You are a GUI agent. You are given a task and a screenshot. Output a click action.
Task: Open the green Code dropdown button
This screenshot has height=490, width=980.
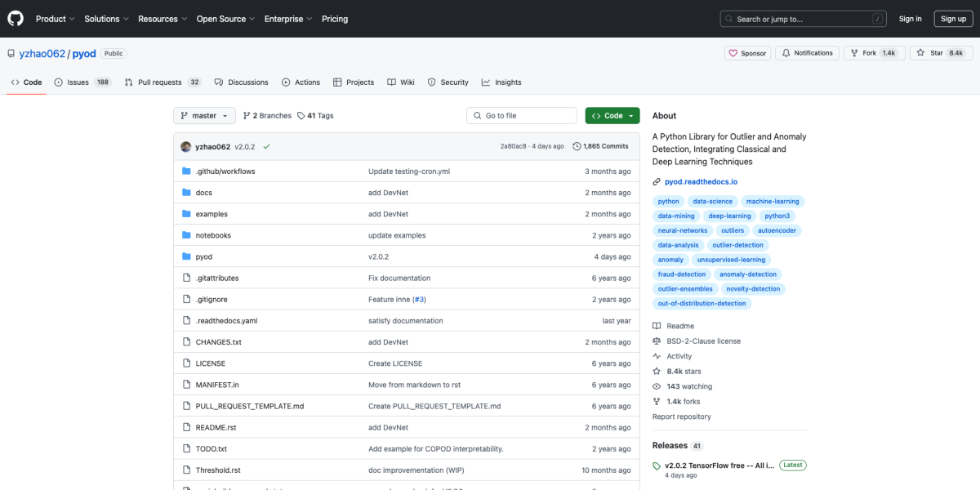[x=612, y=116]
